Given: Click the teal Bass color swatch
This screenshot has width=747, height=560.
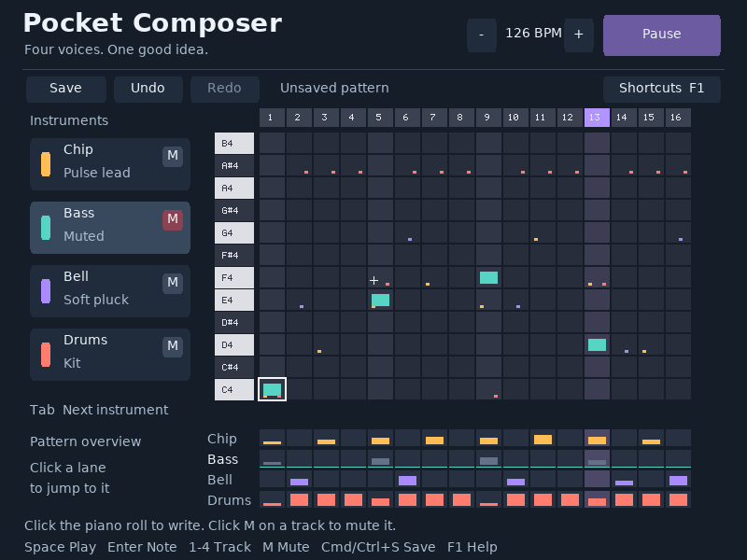Looking at the screenshot, I should 46,228.
